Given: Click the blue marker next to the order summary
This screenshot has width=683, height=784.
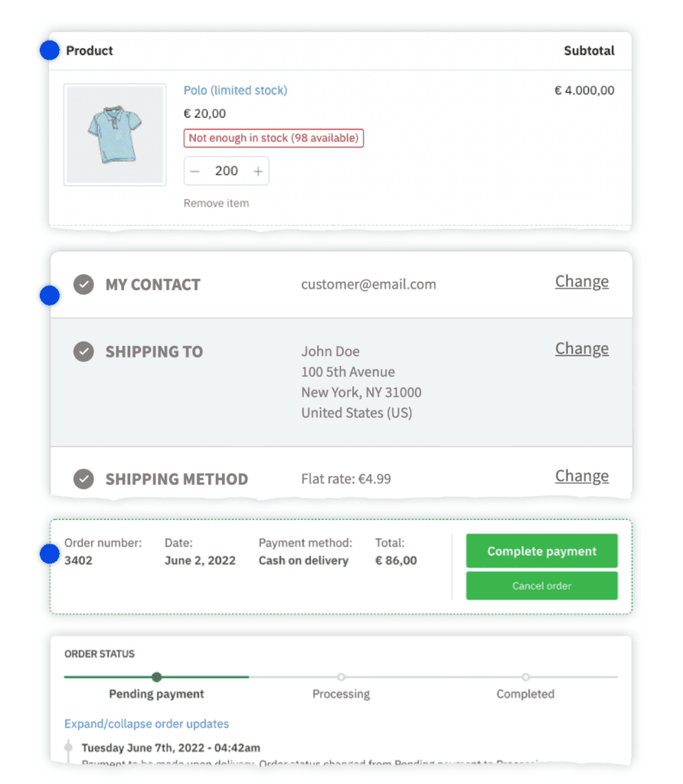Looking at the screenshot, I should 49,553.
